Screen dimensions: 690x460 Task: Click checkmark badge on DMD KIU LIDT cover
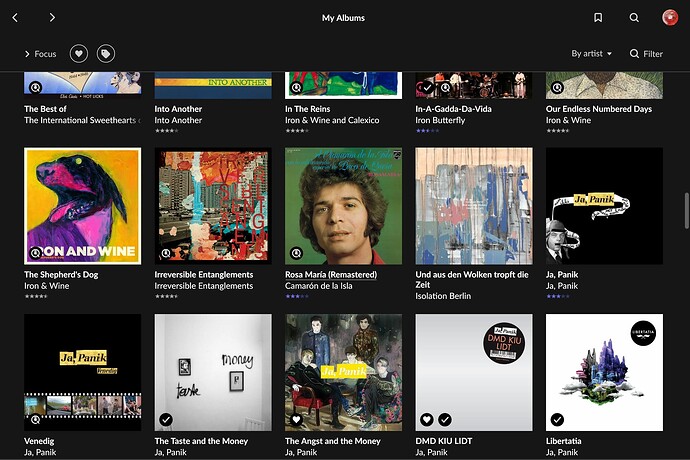[445, 420]
